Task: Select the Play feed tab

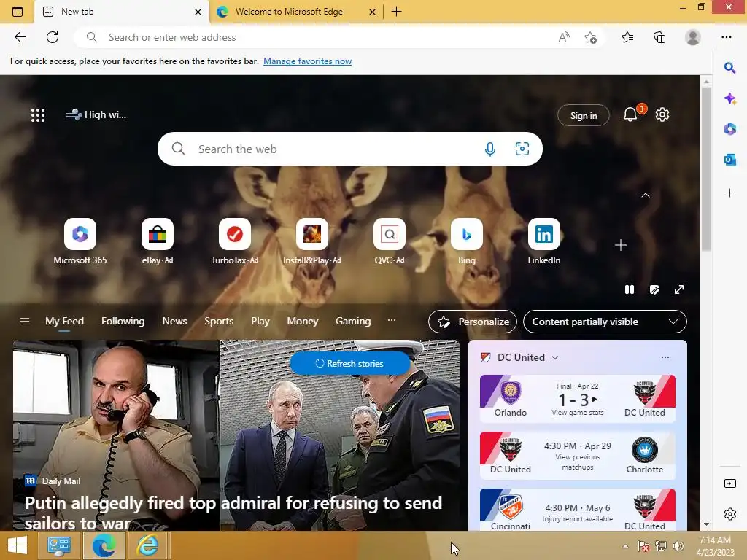Action: tap(260, 322)
